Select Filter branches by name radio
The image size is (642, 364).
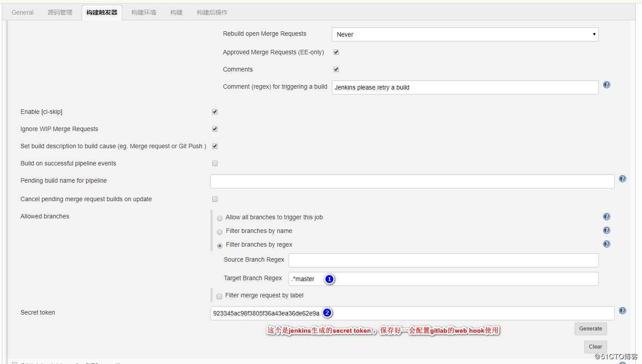220,232
